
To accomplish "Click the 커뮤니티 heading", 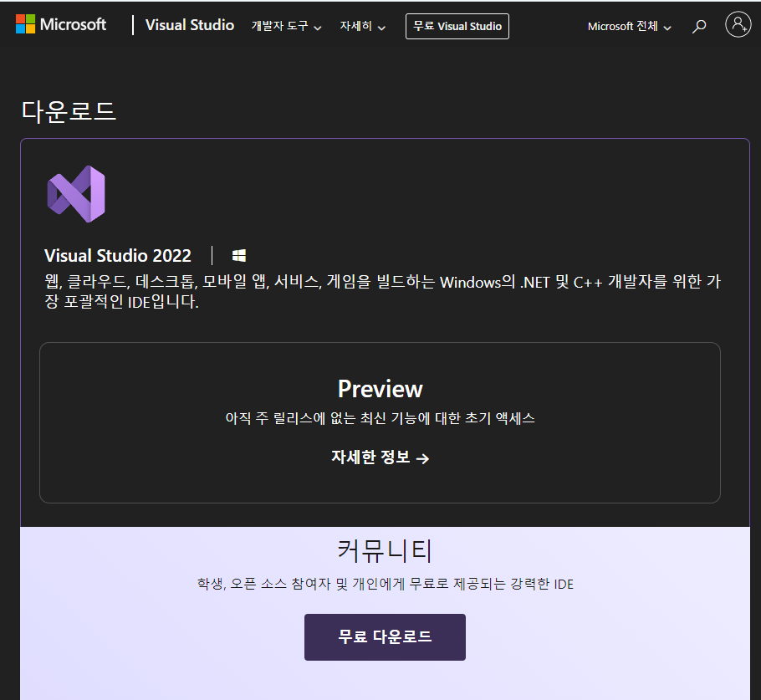I will click(x=385, y=551).
